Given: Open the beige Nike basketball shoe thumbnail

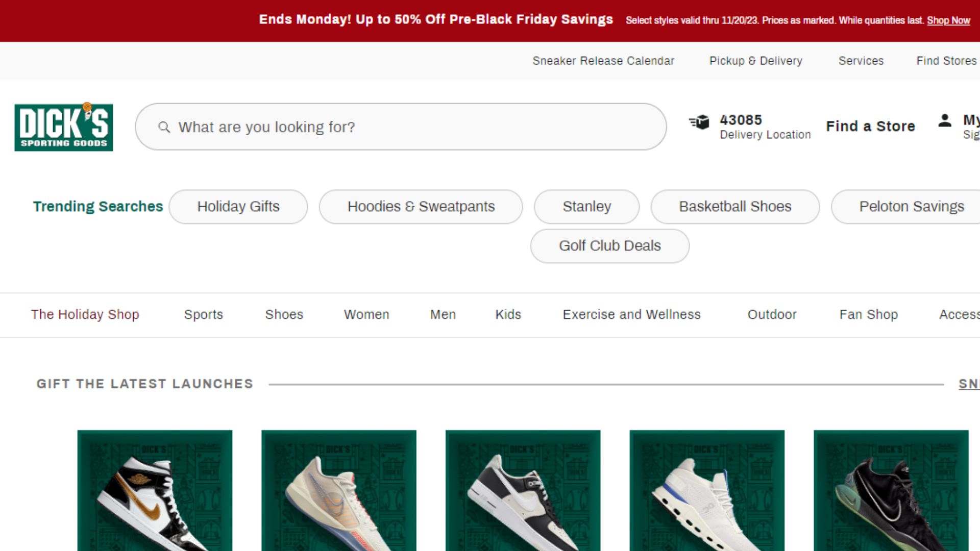Looking at the screenshot, I should click(339, 490).
